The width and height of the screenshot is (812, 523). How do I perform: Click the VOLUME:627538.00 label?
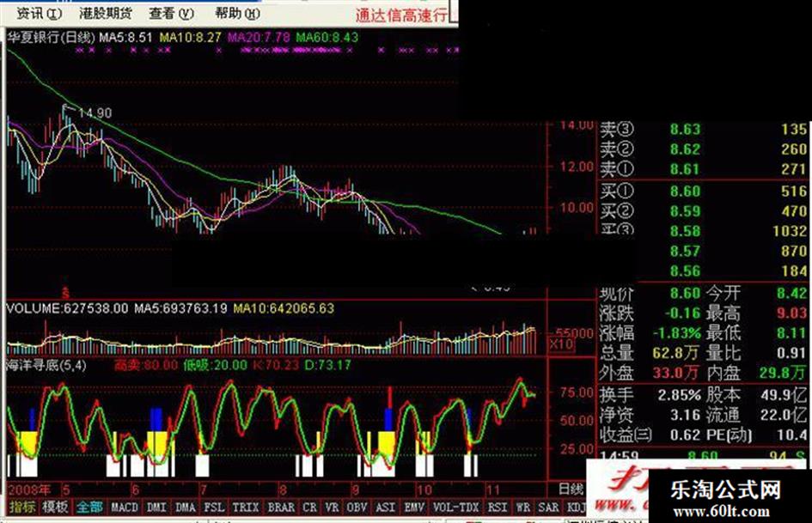67,308
